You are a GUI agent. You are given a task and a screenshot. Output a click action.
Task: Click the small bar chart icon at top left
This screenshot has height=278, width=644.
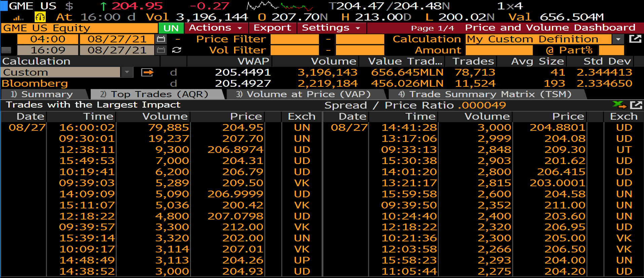pyautogui.click(x=18, y=18)
